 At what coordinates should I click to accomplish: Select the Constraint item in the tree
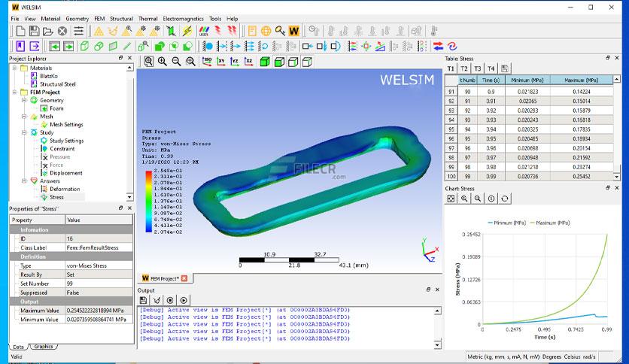pos(62,149)
